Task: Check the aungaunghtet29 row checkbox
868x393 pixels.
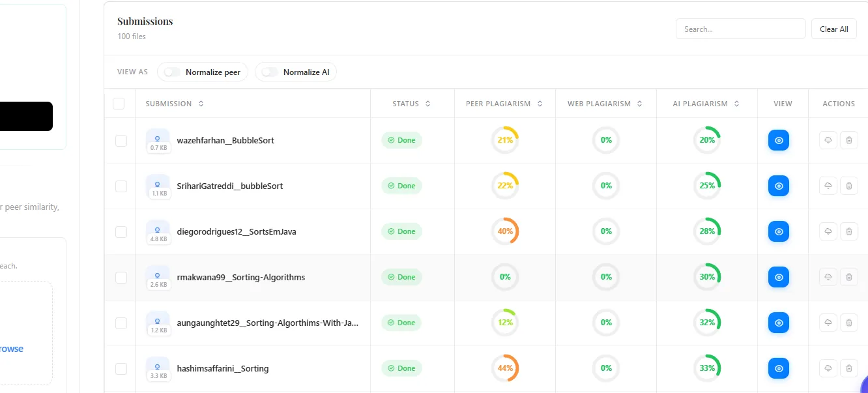Action: (x=121, y=323)
